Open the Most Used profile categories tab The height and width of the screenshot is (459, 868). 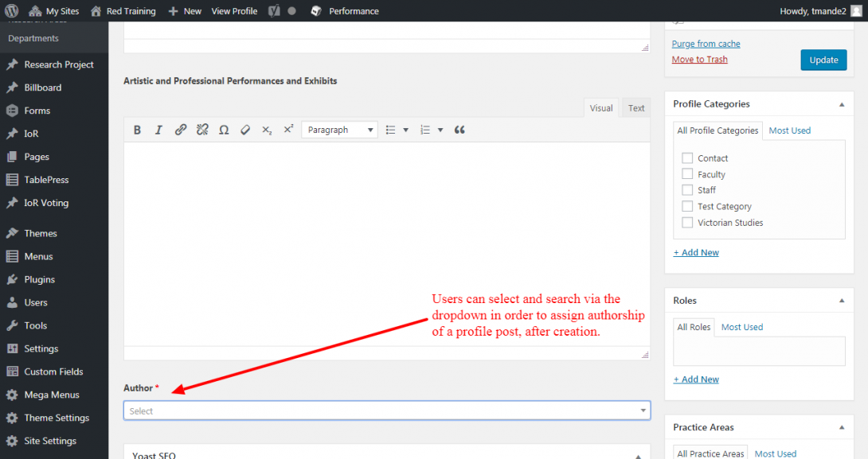point(789,130)
